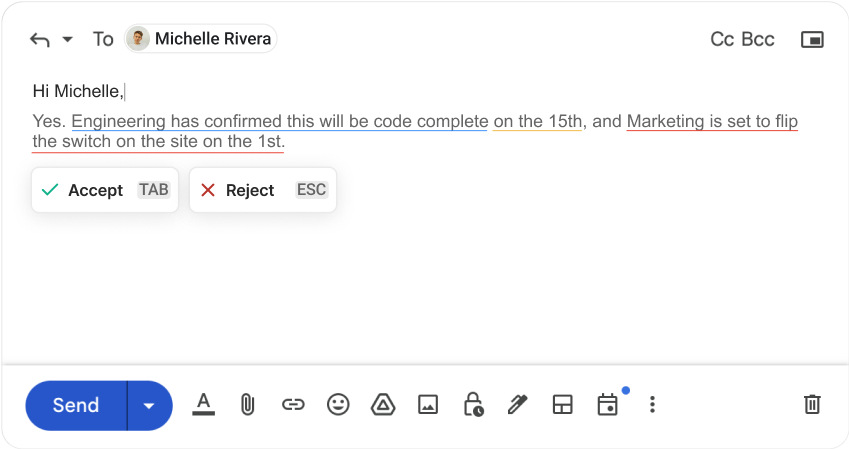Attach files using the paperclip icon
This screenshot has height=449, width=849.
(x=247, y=405)
